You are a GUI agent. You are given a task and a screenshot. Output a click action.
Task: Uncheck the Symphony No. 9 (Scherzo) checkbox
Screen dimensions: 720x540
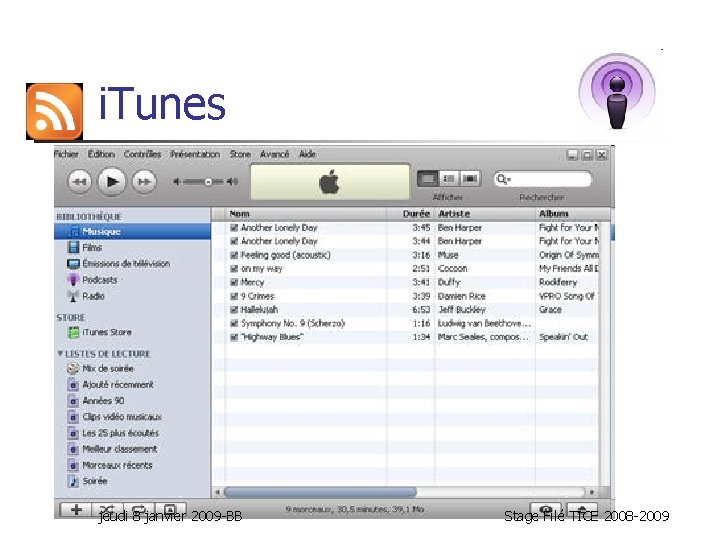[x=234, y=323]
